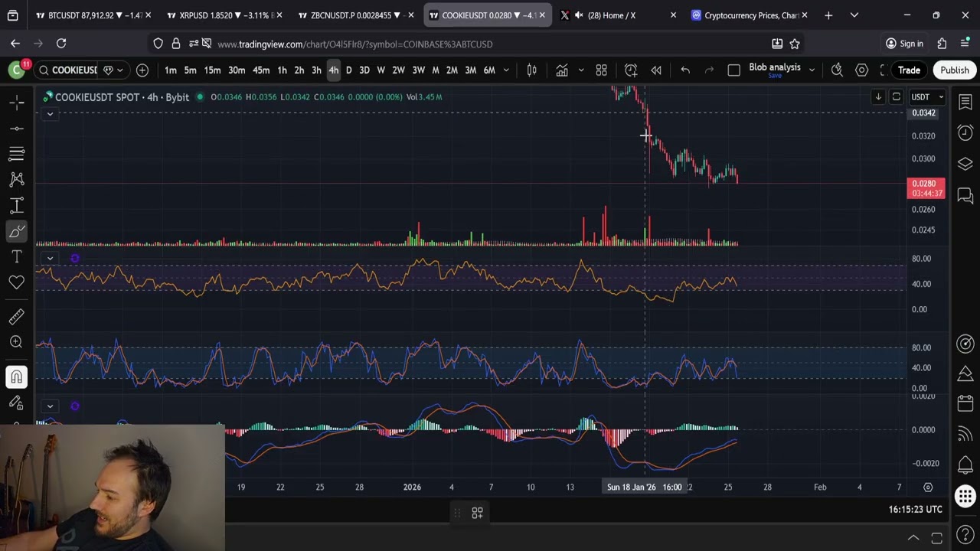
Task: Open the indicators menu
Action: 562,70
